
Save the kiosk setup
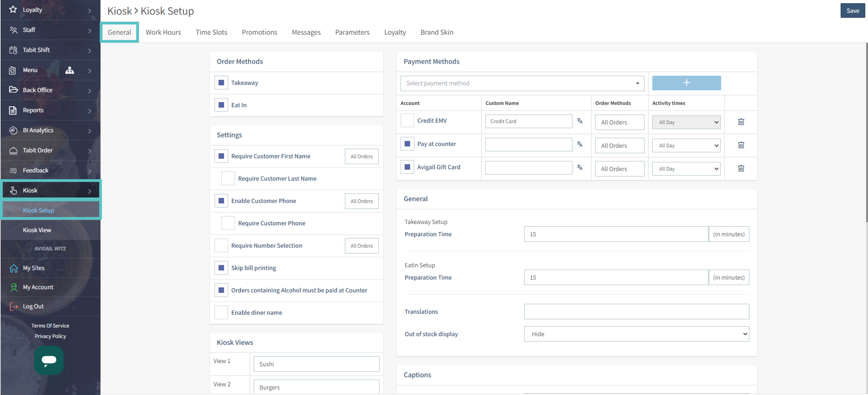pyautogui.click(x=852, y=10)
